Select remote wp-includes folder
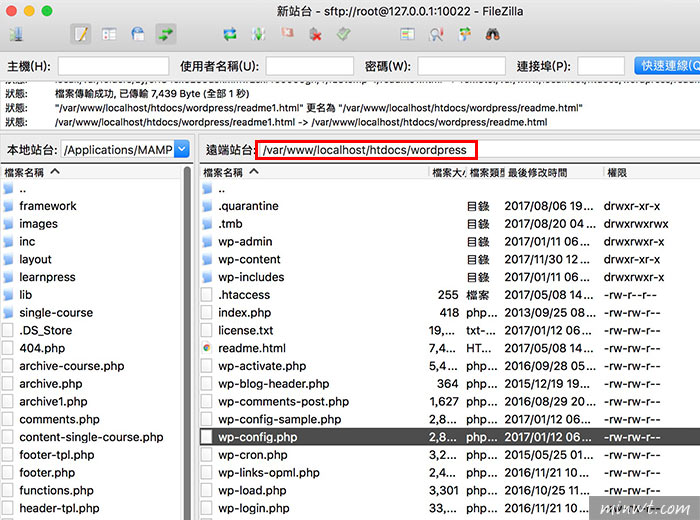This screenshot has width=700, height=520. coord(251,277)
